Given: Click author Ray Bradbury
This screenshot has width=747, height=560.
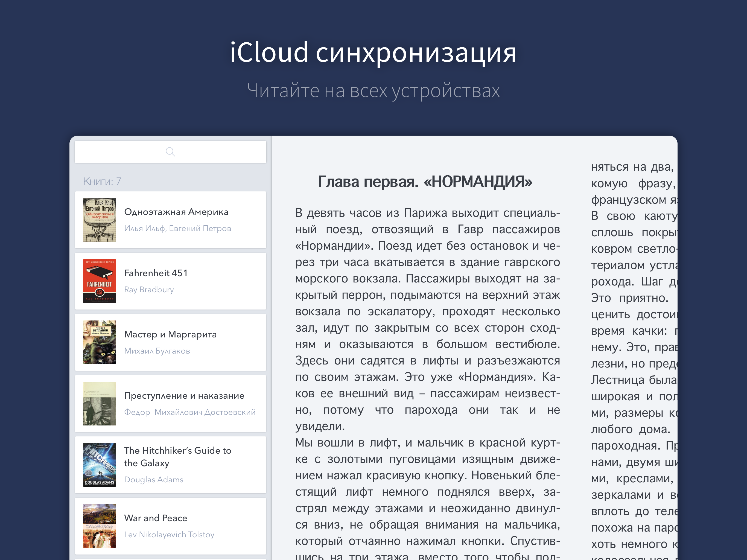Looking at the screenshot, I should 149,290.
